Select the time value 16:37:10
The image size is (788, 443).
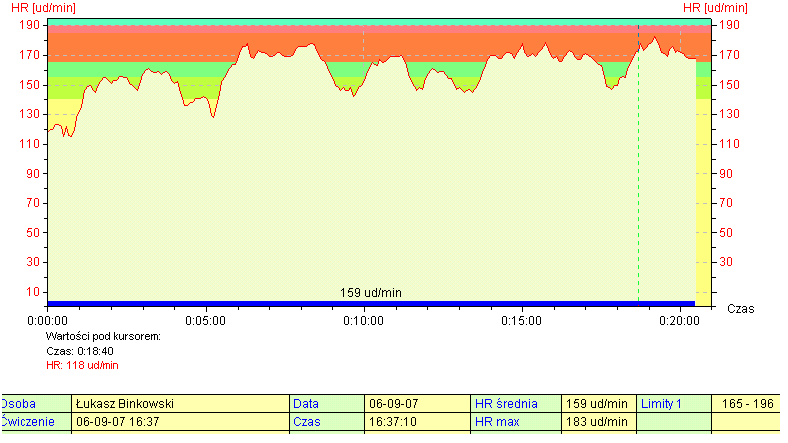pos(417,422)
